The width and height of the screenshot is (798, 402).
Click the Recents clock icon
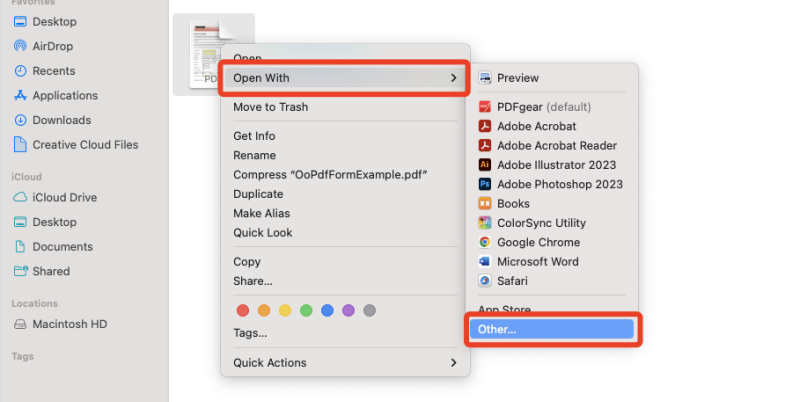tap(20, 71)
